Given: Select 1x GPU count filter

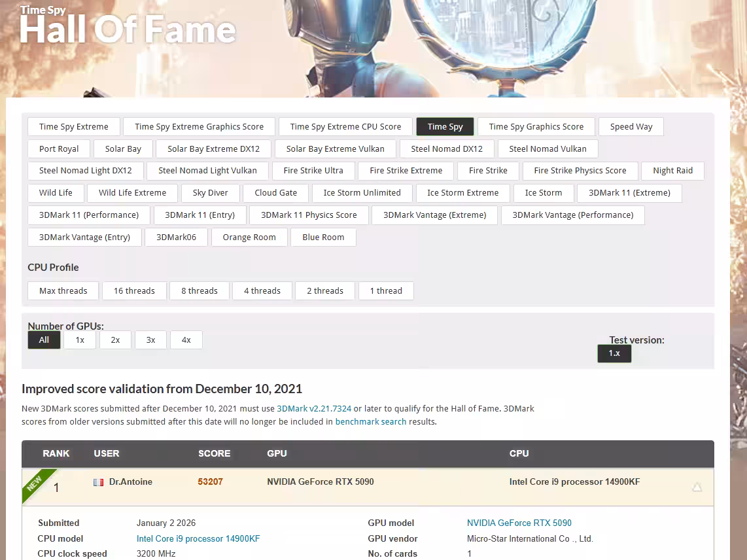Looking at the screenshot, I should click(80, 340).
